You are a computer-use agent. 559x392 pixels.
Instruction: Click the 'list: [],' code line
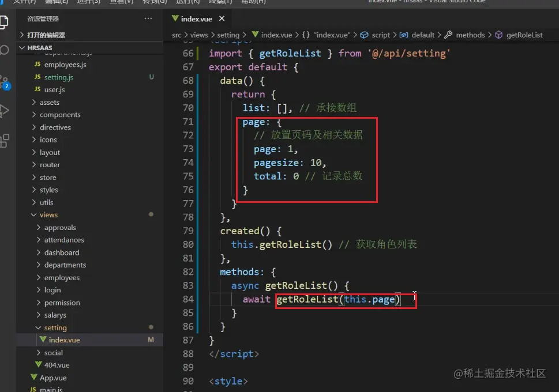(x=267, y=108)
